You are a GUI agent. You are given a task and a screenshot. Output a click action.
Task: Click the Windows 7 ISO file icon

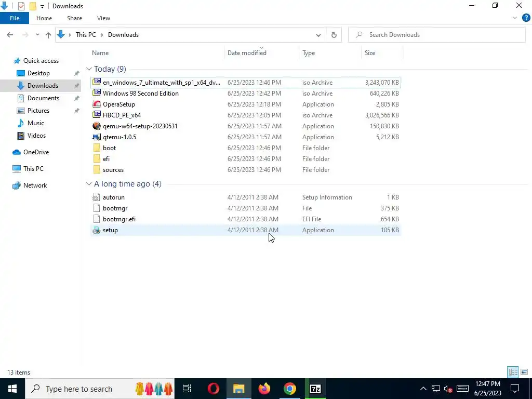pyautogui.click(x=97, y=82)
